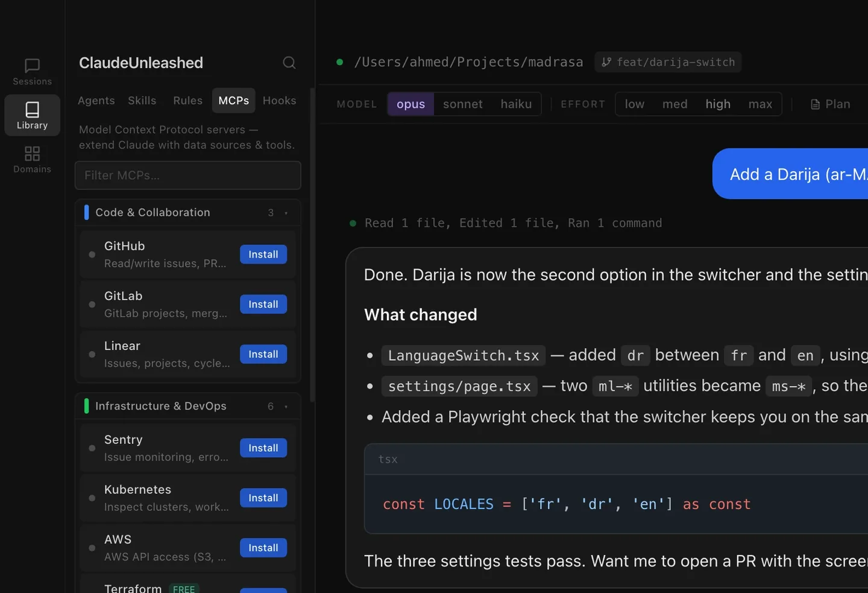The width and height of the screenshot is (868, 593).
Task: Install the GitLab MCP
Action: pyautogui.click(x=263, y=305)
